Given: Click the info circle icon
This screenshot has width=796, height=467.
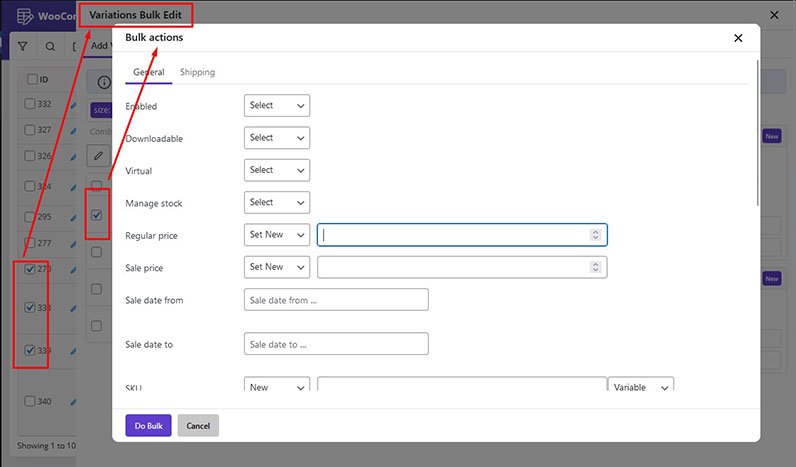Looking at the screenshot, I should pyautogui.click(x=103, y=82).
